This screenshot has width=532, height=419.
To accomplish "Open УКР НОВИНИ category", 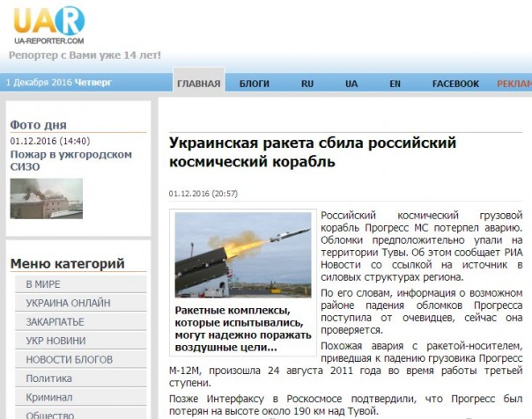I will (57, 341).
